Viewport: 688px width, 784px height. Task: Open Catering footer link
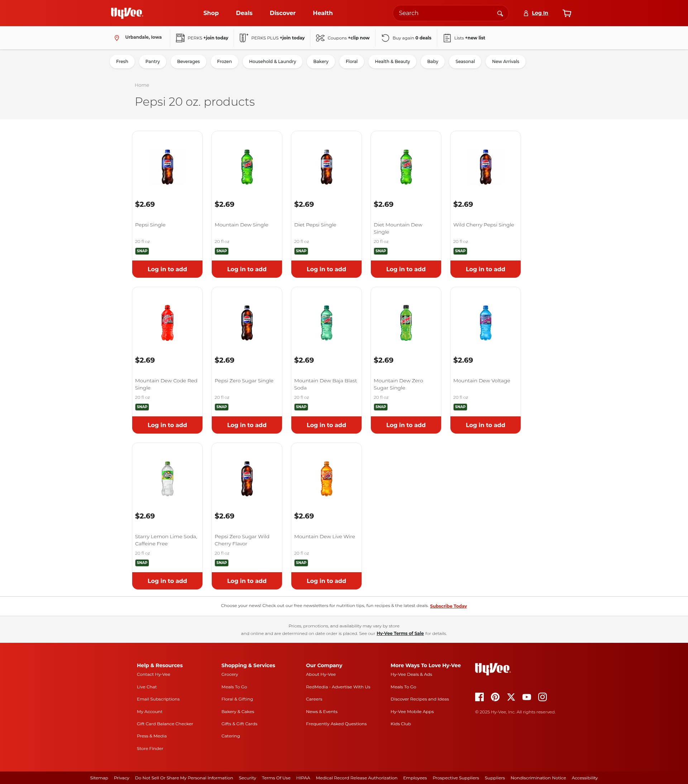pos(230,736)
